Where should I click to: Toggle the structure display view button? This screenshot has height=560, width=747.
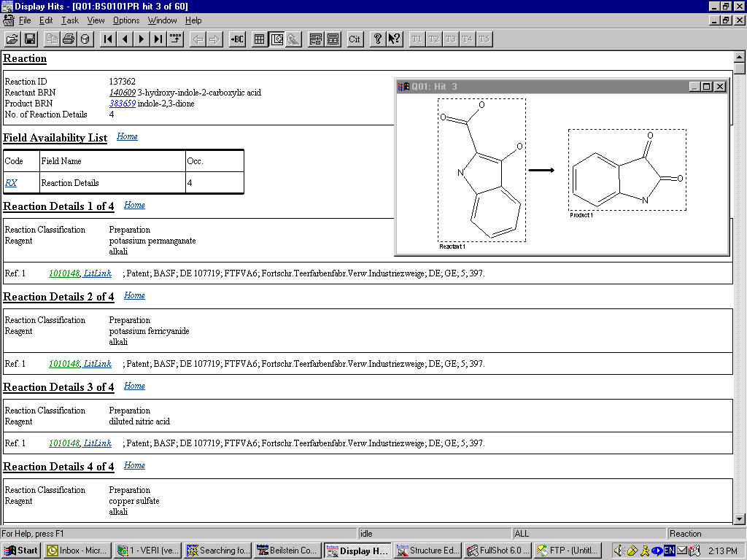tap(276, 39)
